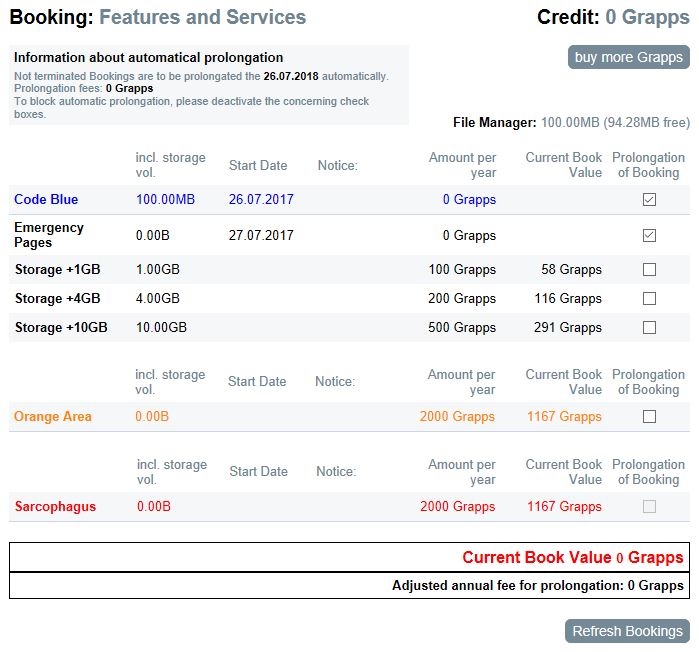This screenshot has width=699, height=652.
Task: Enable prolongation for Storage +1GB
Action: click(x=649, y=269)
